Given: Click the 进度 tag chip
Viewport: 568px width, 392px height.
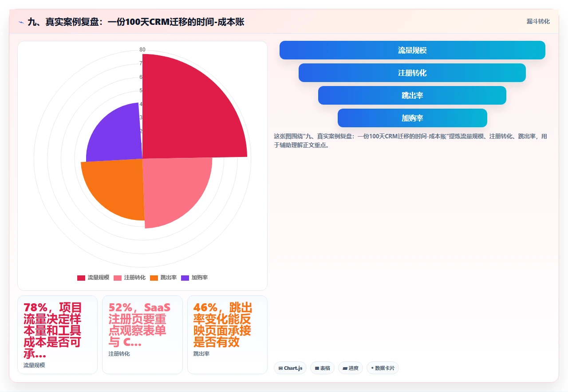Looking at the screenshot, I should pos(351,368).
